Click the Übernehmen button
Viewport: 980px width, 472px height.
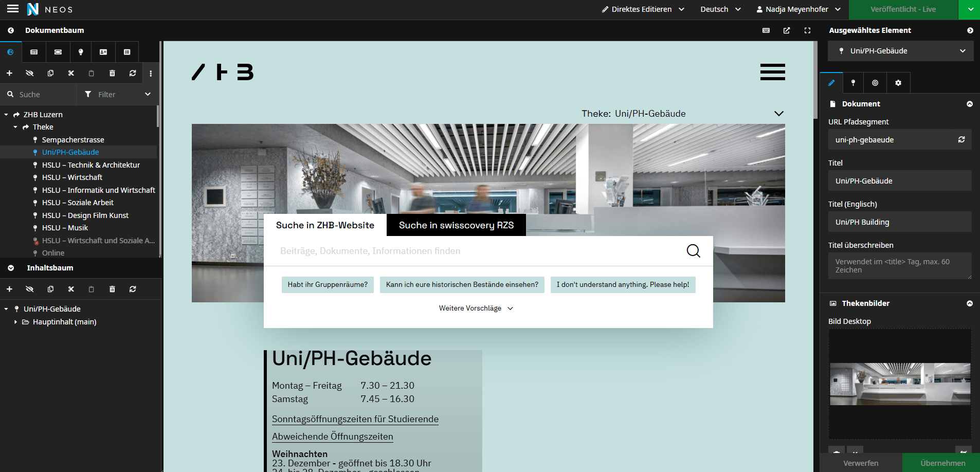pyautogui.click(x=942, y=463)
